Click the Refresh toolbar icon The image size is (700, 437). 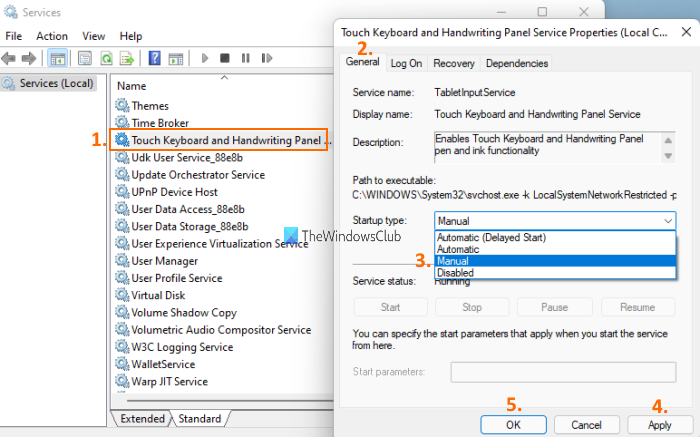point(106,58)
